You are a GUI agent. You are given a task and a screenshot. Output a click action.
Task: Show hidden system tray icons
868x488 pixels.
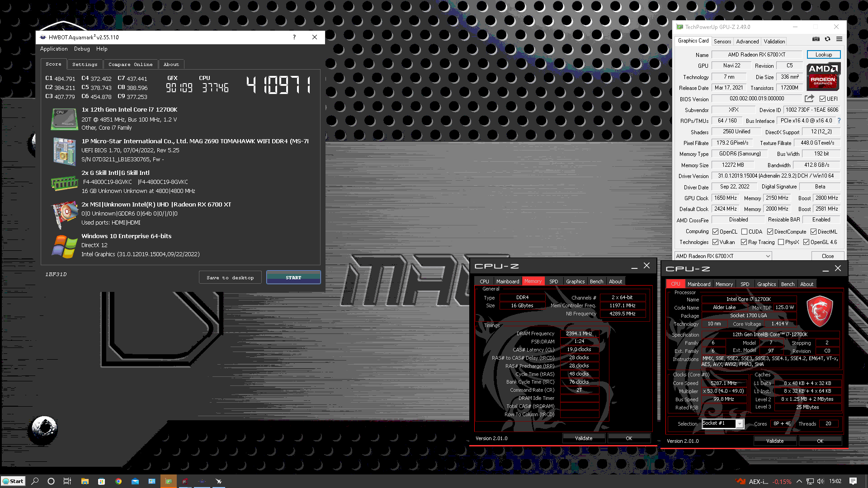pos(799,481)
